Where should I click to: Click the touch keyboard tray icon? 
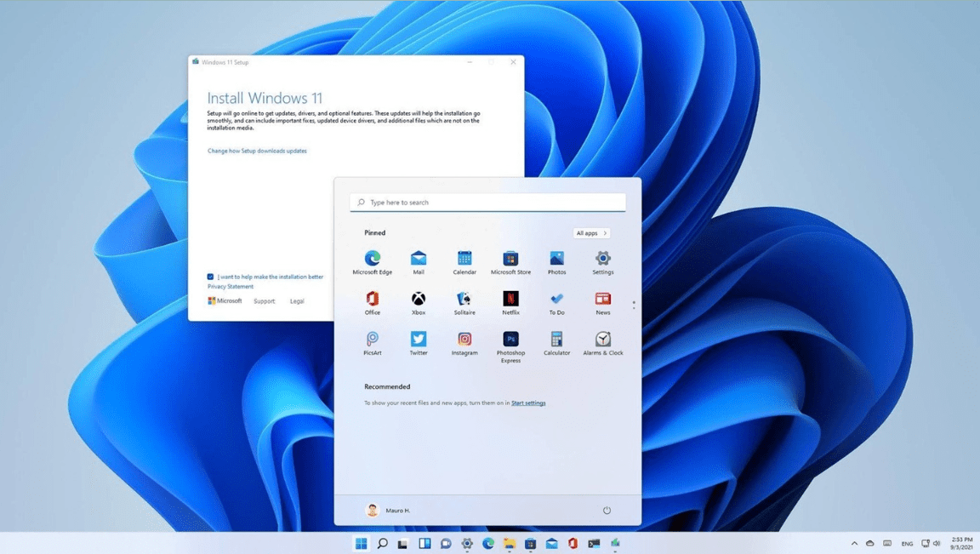pyautogui.click(x=887, y=544)
